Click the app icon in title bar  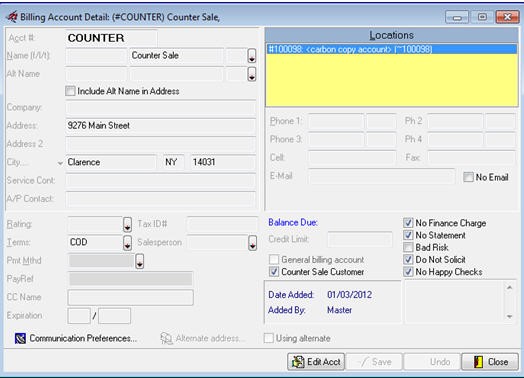coord(12,17)
